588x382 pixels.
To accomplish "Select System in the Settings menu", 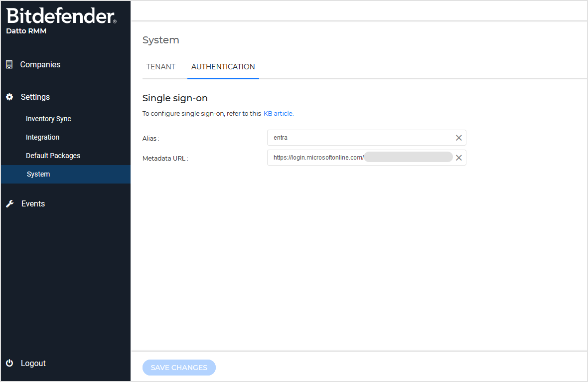I will pyautogui.click(x=38, y=174).
